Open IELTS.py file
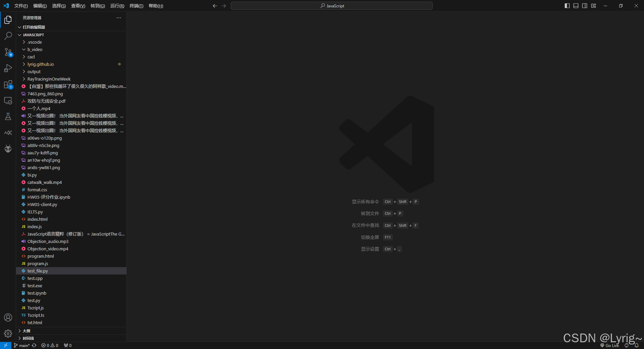Viewport: 644px width, 349px height. click(71, 212)
